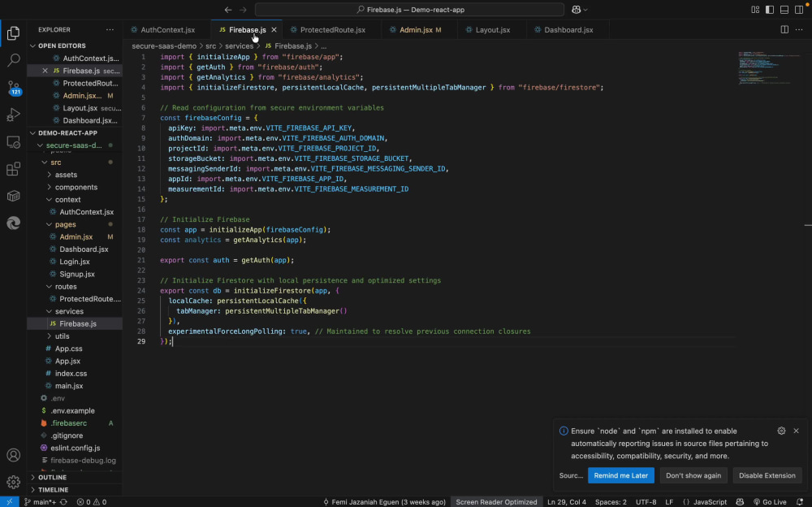Open the Copilot menu in title bar
The width and height of the screenshot is (812, 507).
(x=579, y=9)
